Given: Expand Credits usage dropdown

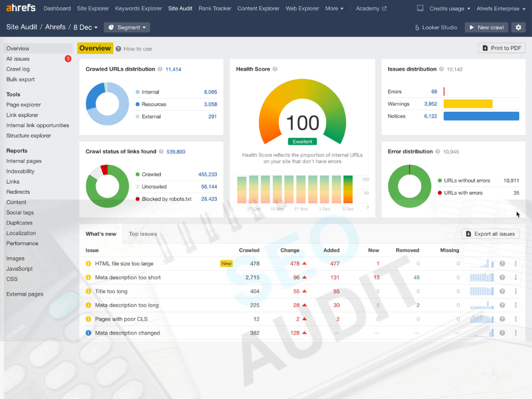Looking at the screenshot, I should (x=450, y=9).
